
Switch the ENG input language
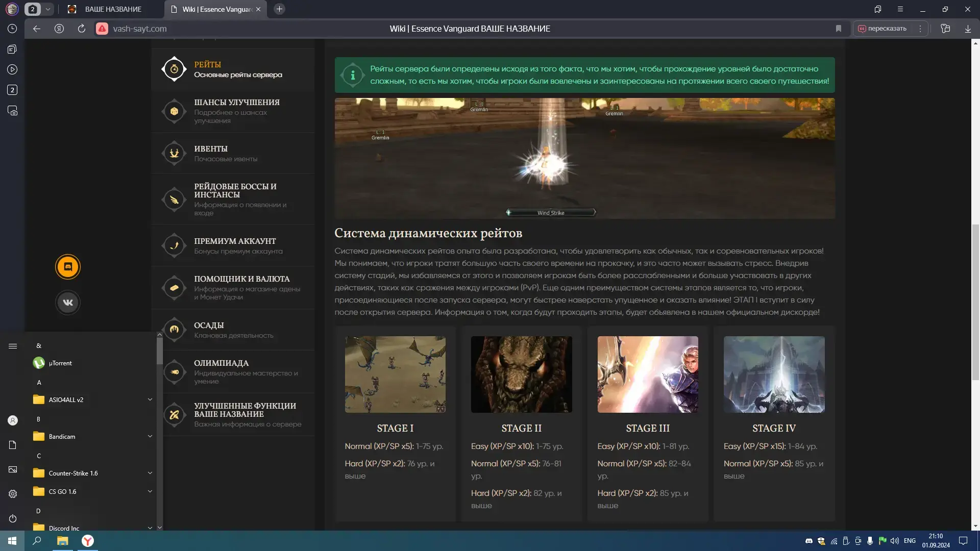click(910, 541)
